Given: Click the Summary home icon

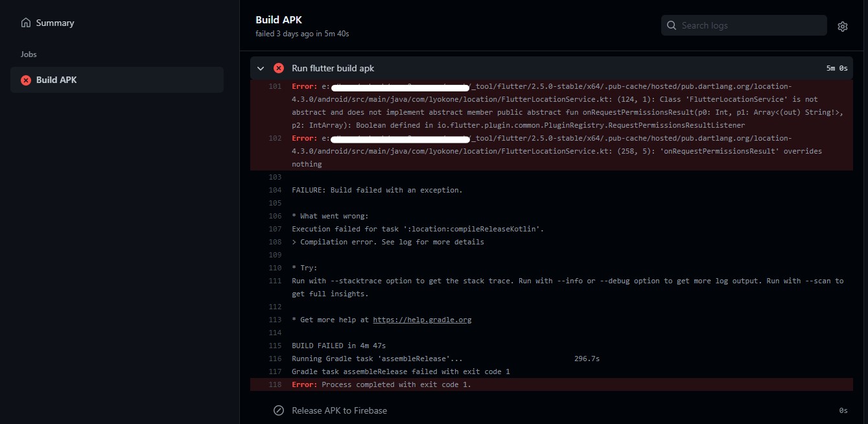Looking at the screenshot, I should point(26,22).
